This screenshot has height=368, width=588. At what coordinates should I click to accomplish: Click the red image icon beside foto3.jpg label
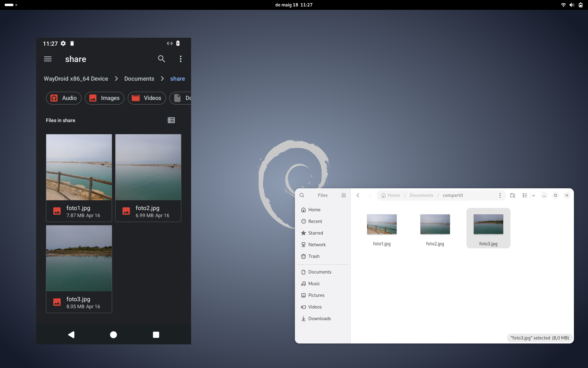pyautogui.click(x=57, y=302)
